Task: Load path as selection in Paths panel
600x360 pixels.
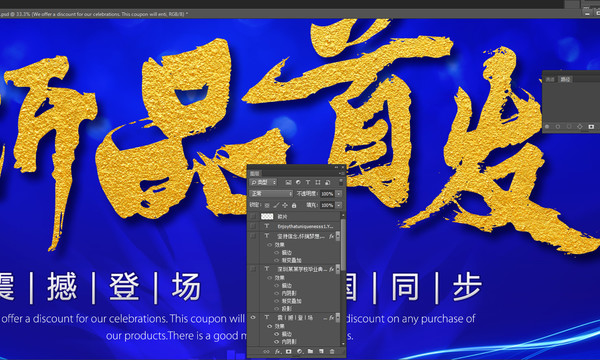Action: pos(569,127)
